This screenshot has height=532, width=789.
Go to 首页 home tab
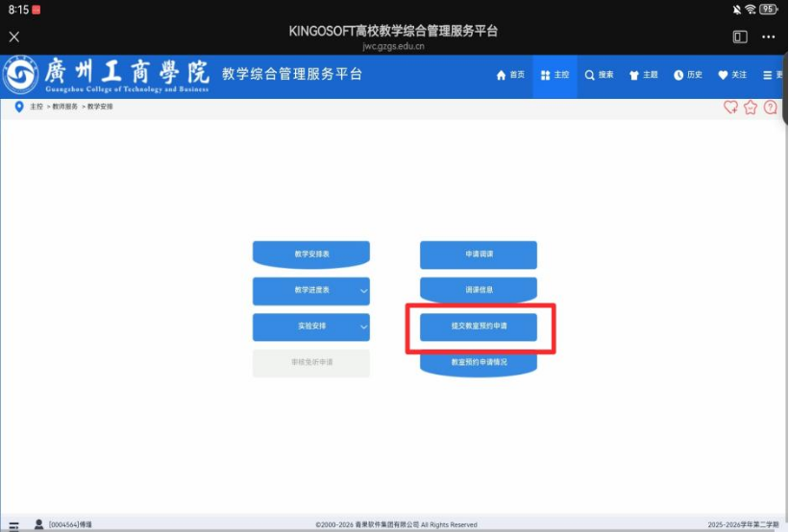tap(510, 75)
